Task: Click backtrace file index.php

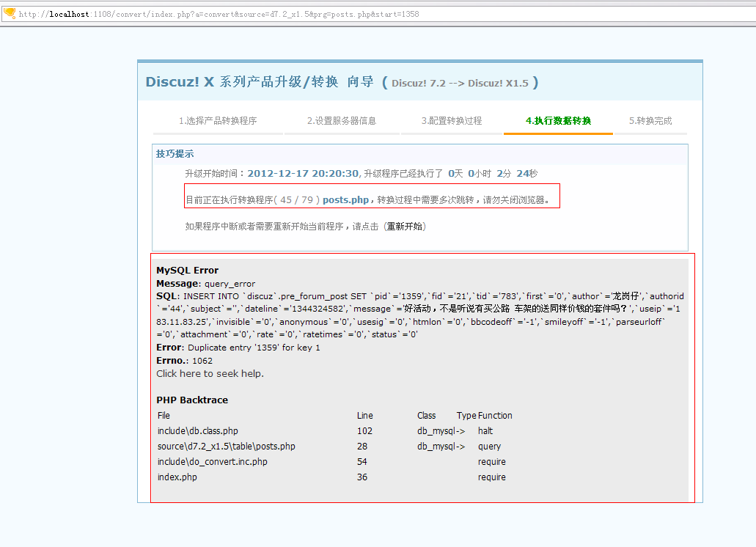Action: (x=177, y=477)
